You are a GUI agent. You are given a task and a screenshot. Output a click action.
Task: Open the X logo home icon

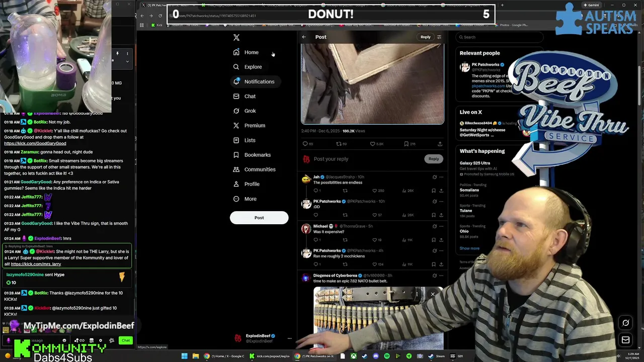click(x=236, y=37)
